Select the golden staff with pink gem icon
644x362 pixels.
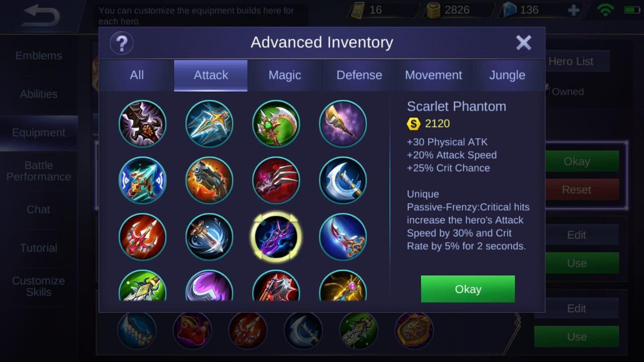[343, 286]
